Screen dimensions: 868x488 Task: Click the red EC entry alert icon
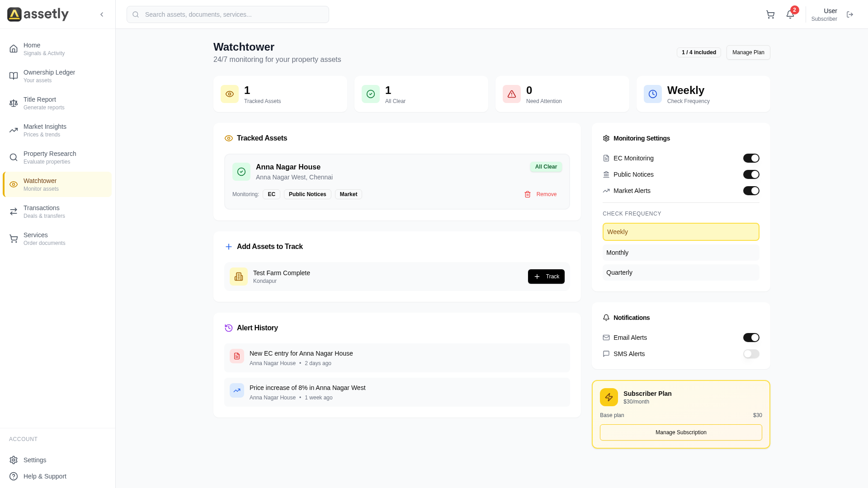point(237,356)
